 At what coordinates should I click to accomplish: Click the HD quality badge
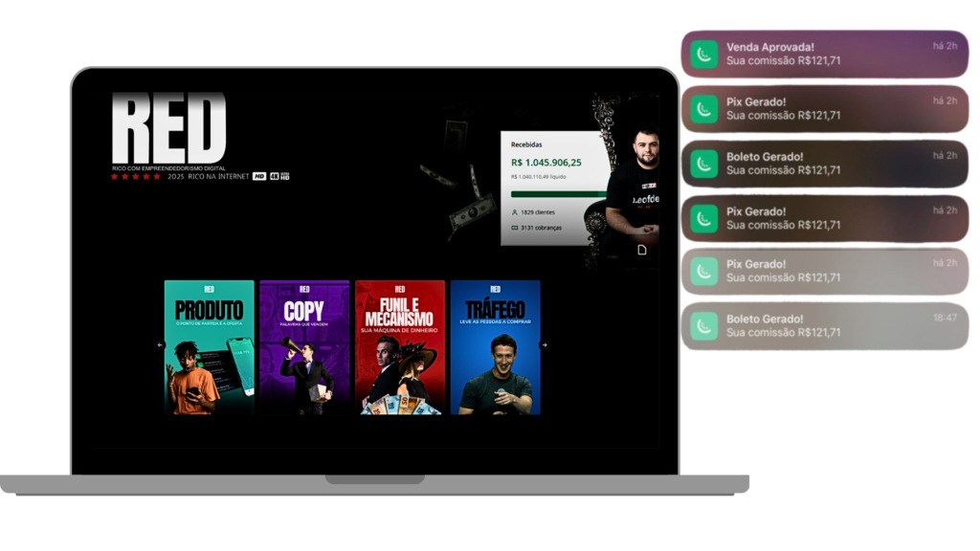pos(259,176)
